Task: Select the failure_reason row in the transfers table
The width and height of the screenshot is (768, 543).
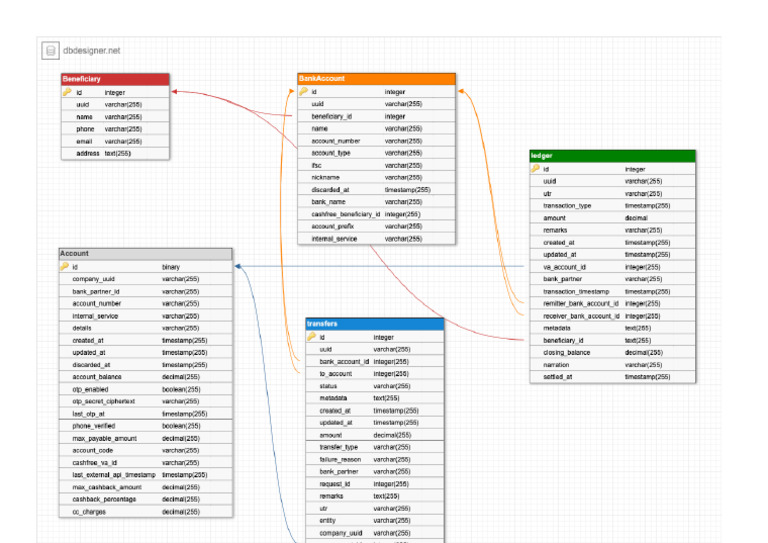Action: 375,459
